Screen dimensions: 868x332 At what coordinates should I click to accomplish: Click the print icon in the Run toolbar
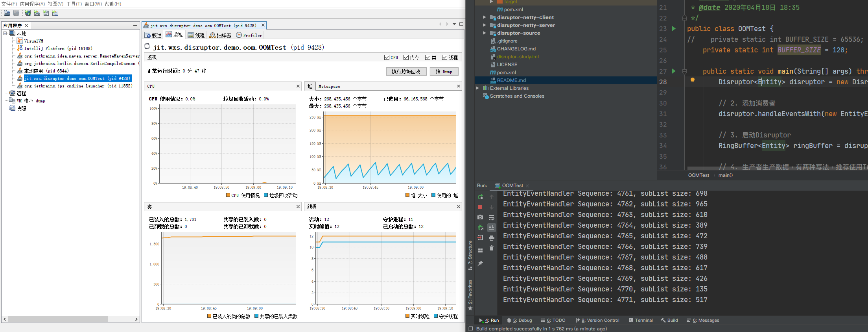click(x=492, y=238)
